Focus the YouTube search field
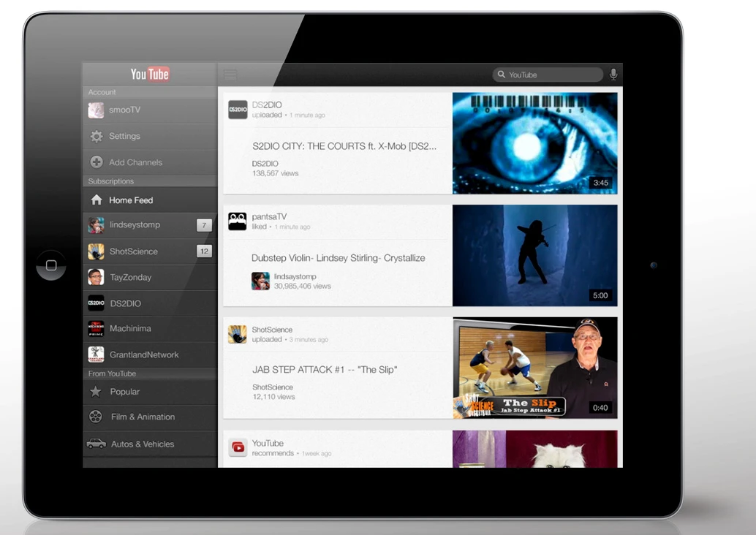Image resolution: width=756 pixels, height=535 pixels. coord(548,75)
